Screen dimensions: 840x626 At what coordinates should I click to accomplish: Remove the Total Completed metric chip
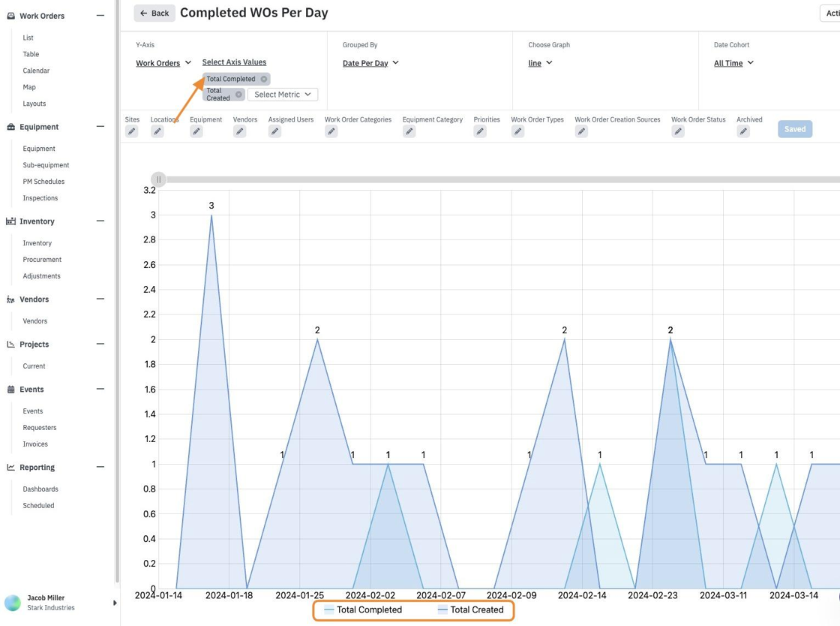pyautogui.click(x=263, y=79)
